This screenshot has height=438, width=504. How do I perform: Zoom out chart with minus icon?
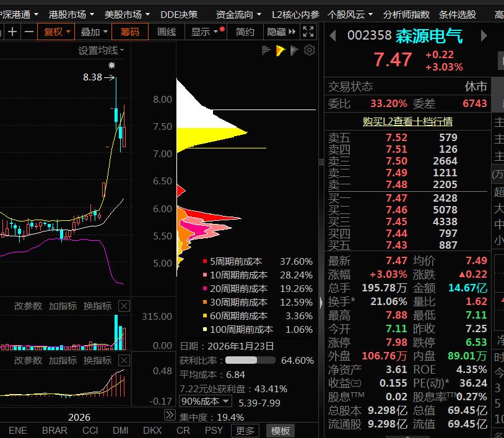[29, 32]
